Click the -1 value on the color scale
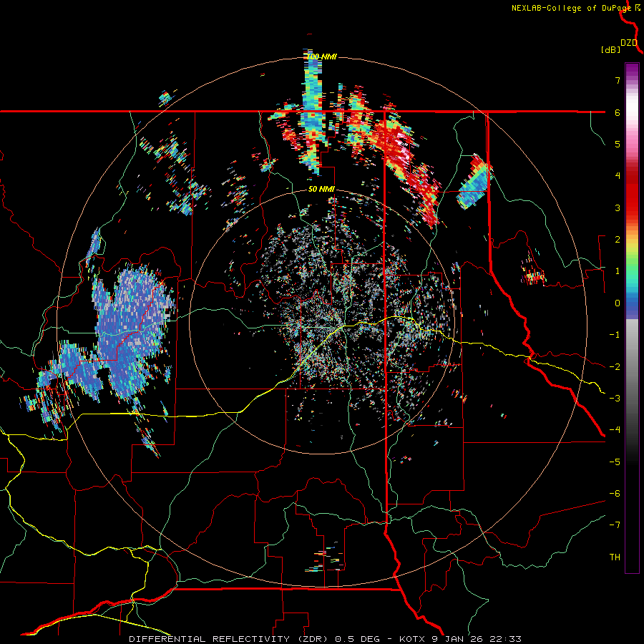The image size is (644, 644). (615, 335)
